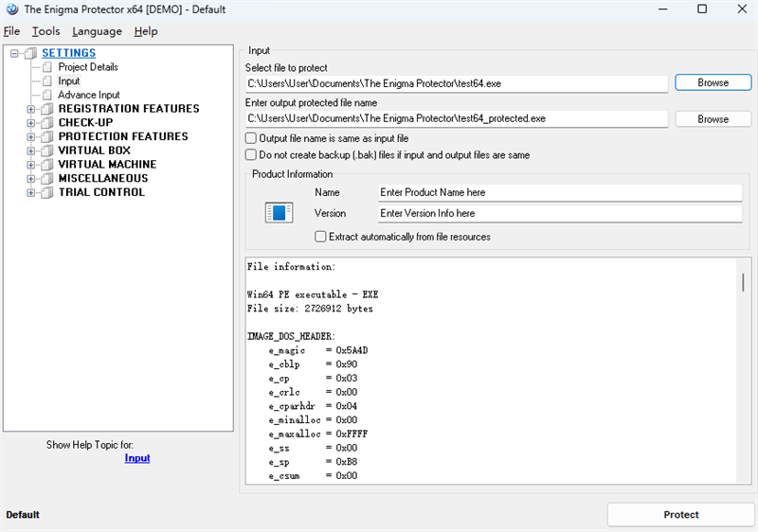
Task: Click the VIRTUAL BOX folder icon
Action: [x=46, y=151]
